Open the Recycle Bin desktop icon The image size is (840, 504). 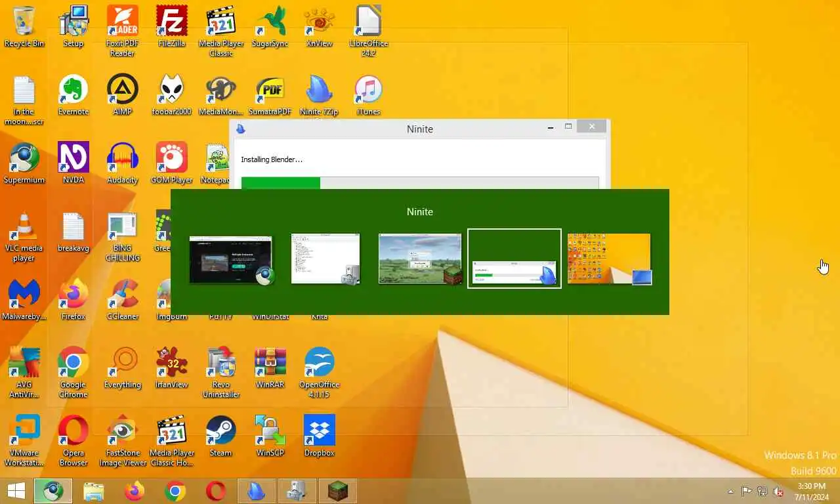(x=24, y=26)
